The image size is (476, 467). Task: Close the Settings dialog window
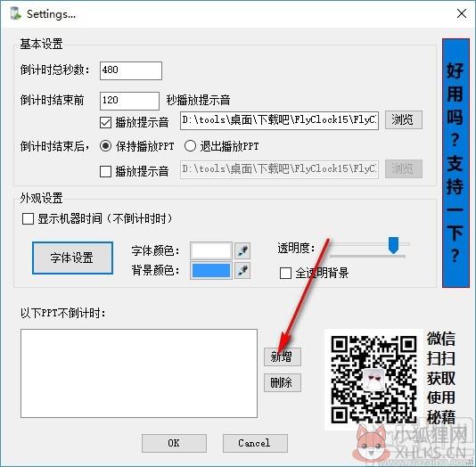pyautogui.click(x=462, y=13)
